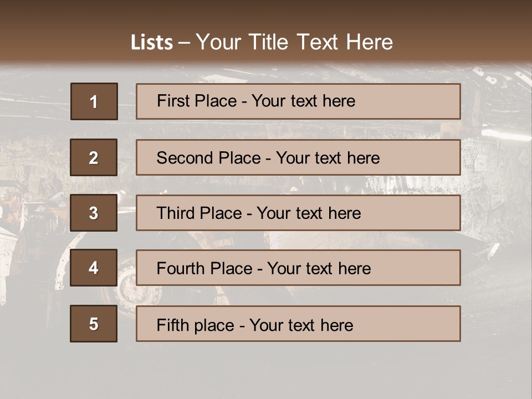Select 'Your text here' in first-place bar
Viewport: 532px width, 399px height.
(x=303, y=101)
